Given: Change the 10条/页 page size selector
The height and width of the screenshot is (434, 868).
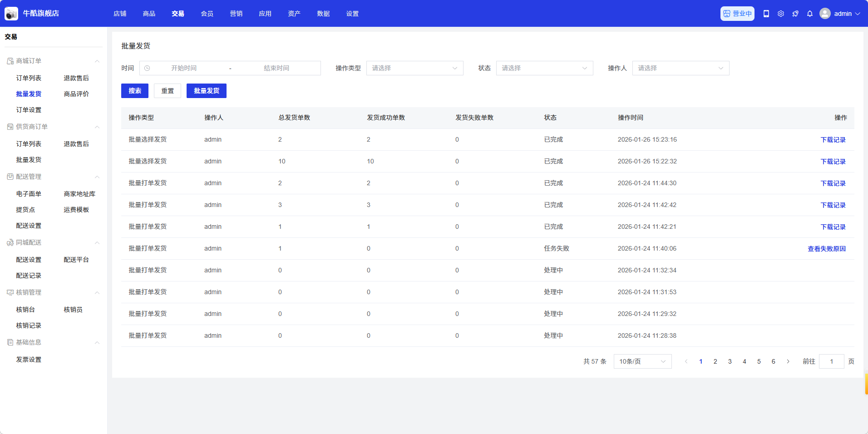Looking at the screenshot, I should 642,361.
